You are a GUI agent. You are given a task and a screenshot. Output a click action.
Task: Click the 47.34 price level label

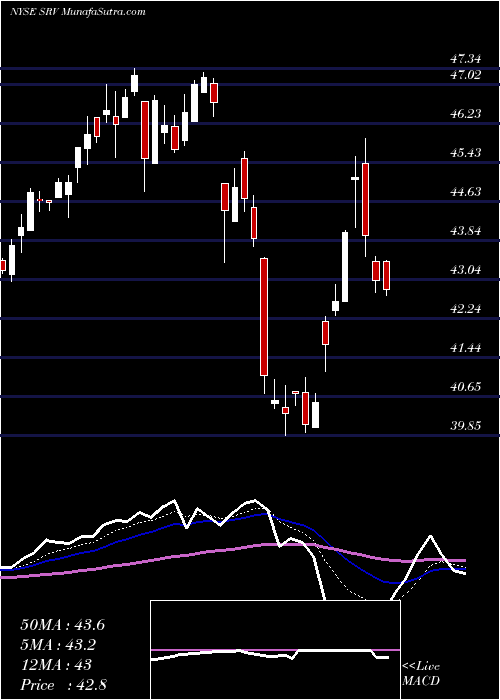465,59
